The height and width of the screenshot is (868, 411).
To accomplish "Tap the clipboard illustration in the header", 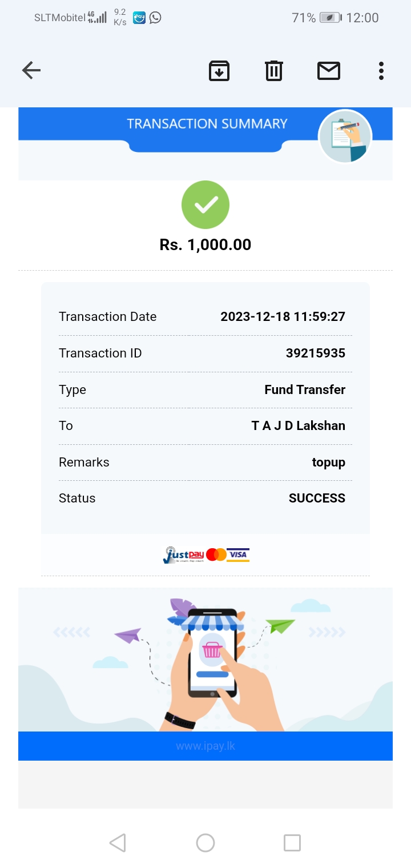I will (x=345, y=136).
